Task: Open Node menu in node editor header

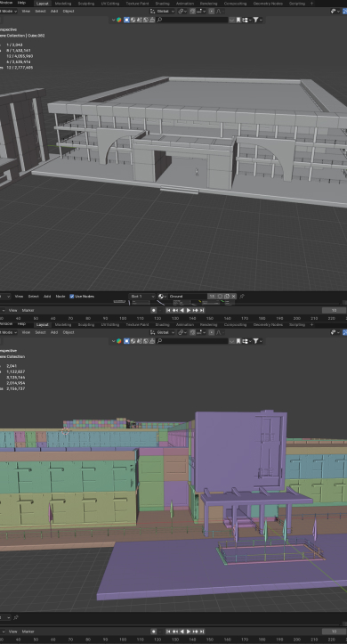Action: pyautogui.click(x=61, y=296)
